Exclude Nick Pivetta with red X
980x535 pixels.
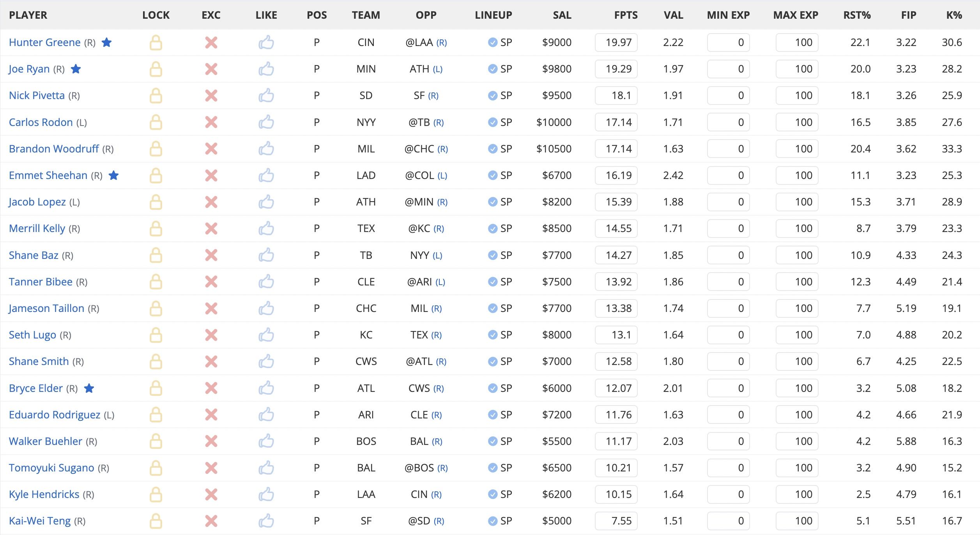tap(211, 96)
